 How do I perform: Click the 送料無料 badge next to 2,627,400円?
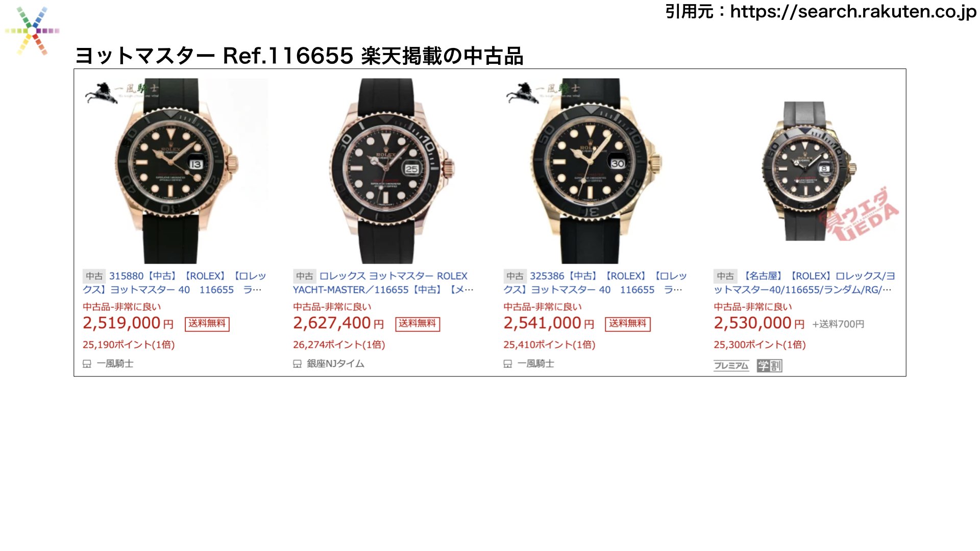[x=418, y=324]
